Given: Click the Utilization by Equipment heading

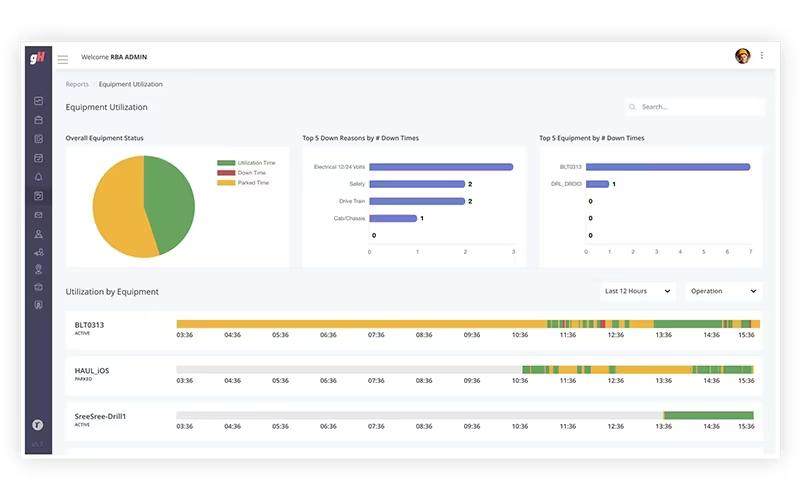Looking at the screenshot, I should click(x=112, y=291).
